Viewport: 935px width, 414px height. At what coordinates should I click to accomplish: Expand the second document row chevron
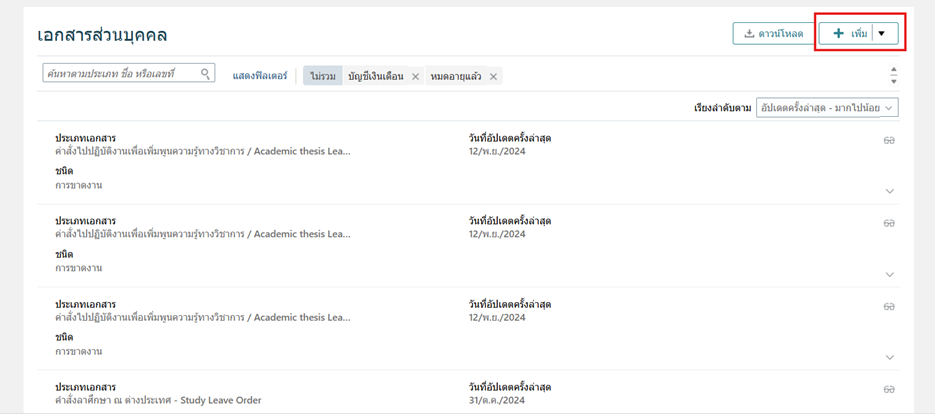pyautogui.click(x=889, y=274)
